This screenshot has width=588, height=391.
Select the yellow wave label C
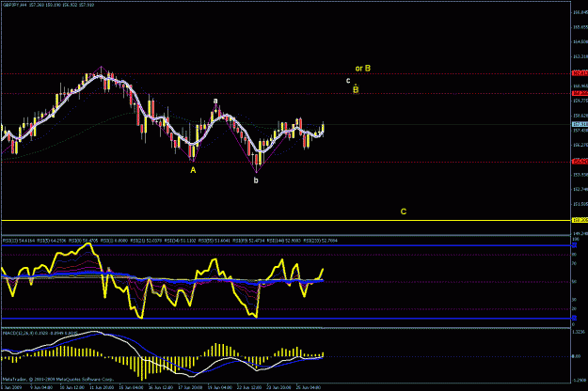404,211
